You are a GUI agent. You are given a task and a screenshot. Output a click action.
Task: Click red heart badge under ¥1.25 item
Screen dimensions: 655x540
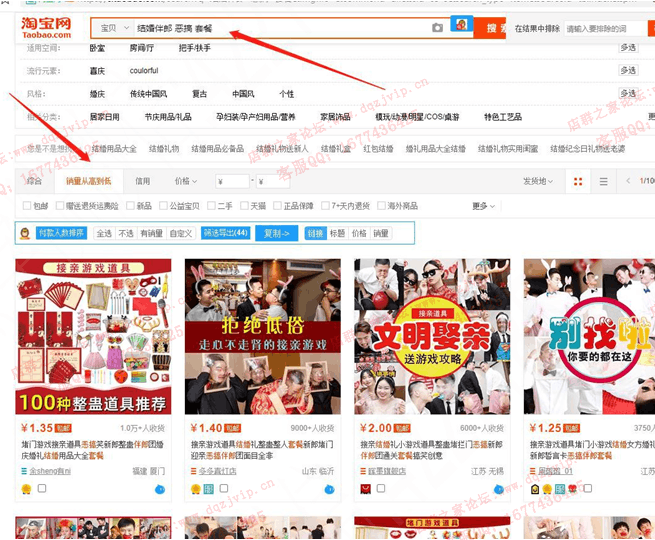pyautogui.click(x=572, y=489)
